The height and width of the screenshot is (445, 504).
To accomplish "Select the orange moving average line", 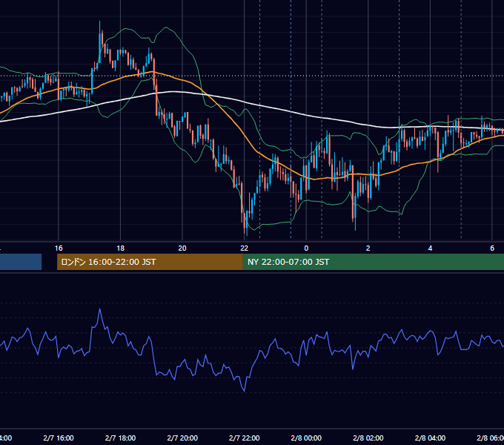I will pyautogui.click(x=245, y=136).
